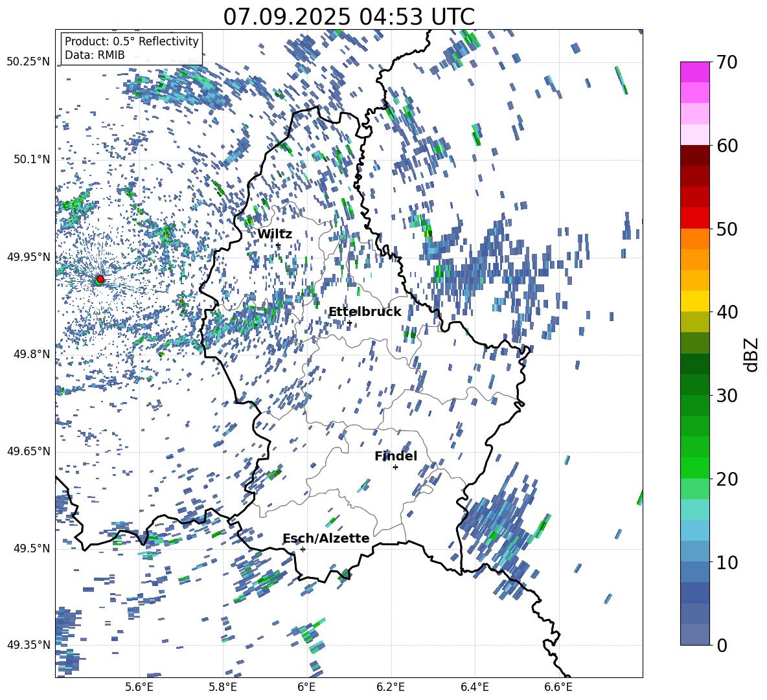
Task: Click the Esch/Alzette station cross marker
Action: 303,549
